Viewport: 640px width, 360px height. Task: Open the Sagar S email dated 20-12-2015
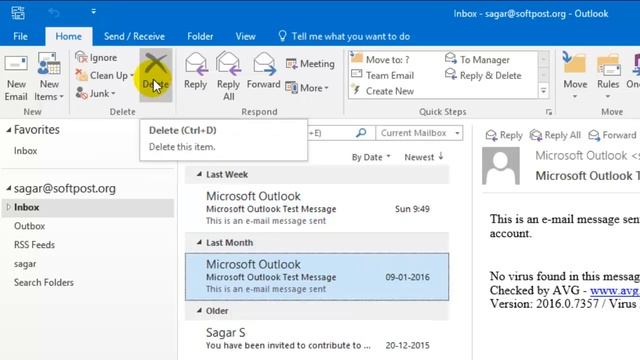(x=317, y=339)
